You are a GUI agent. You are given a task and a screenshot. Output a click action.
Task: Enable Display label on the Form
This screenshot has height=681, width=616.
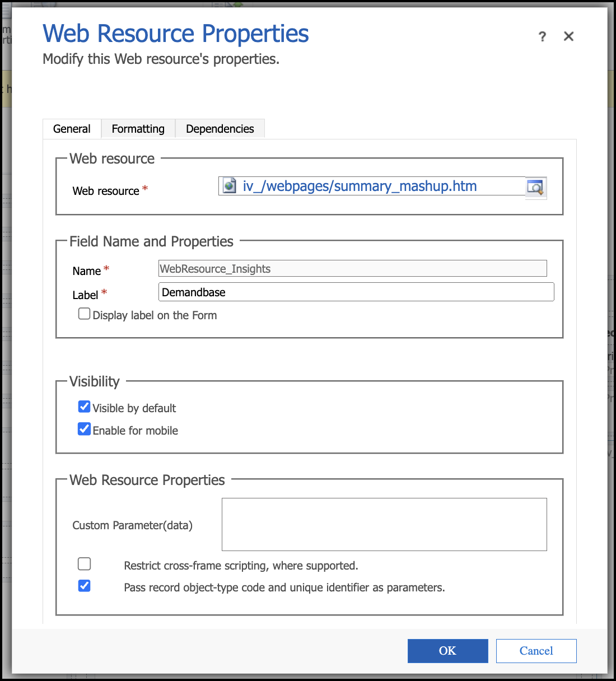[x=85, y=314]
